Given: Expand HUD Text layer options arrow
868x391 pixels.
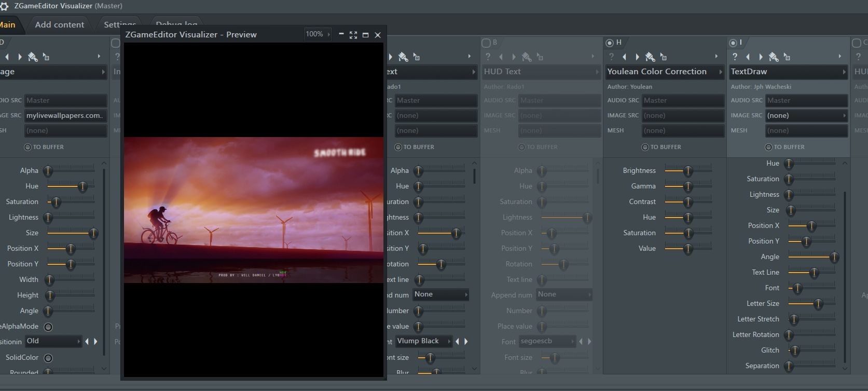Looking at the screenshot, I should coord(593,56).
